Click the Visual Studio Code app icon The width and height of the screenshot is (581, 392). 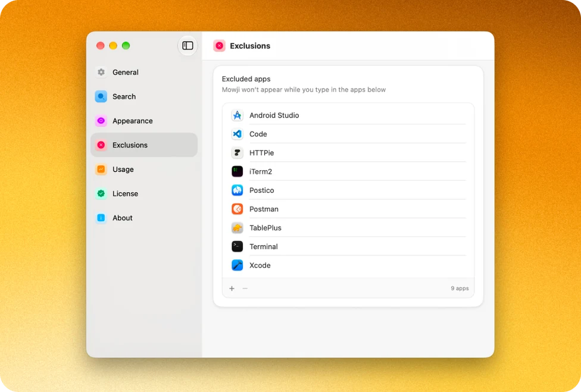237,134
